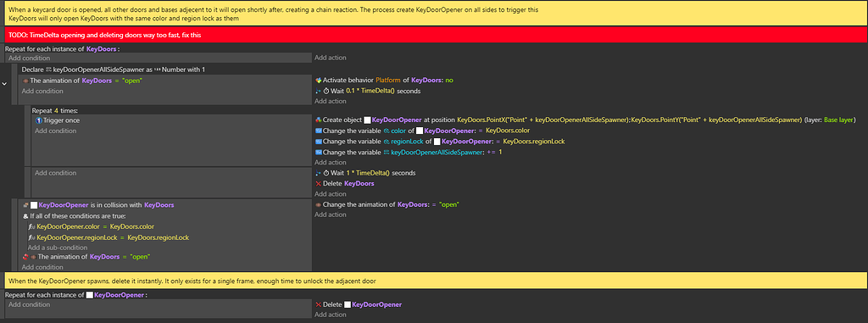Add condition beside the Wait 1 * TimeDelta() action
The width and height of the screenshot is (868, 323).
click(x=55, y=173)
